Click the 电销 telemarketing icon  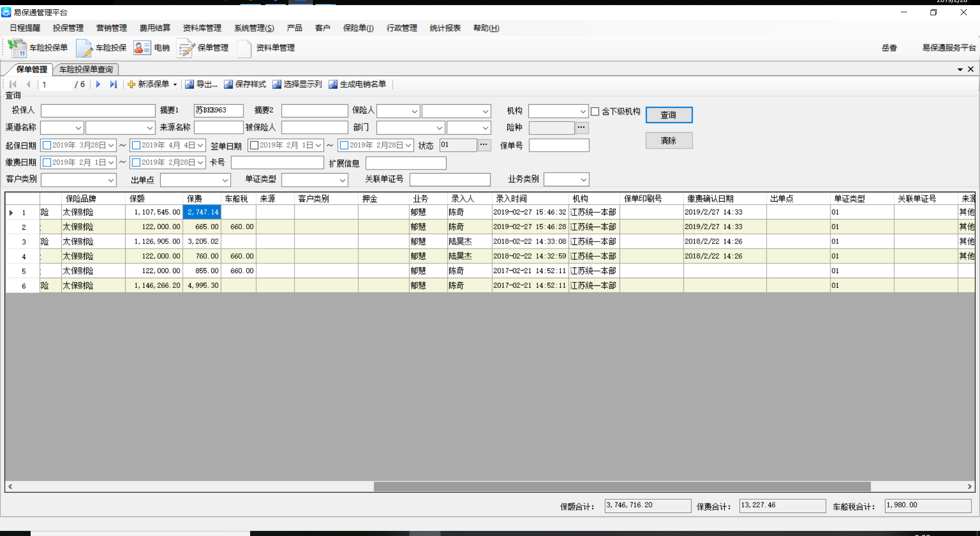(141, 48)
